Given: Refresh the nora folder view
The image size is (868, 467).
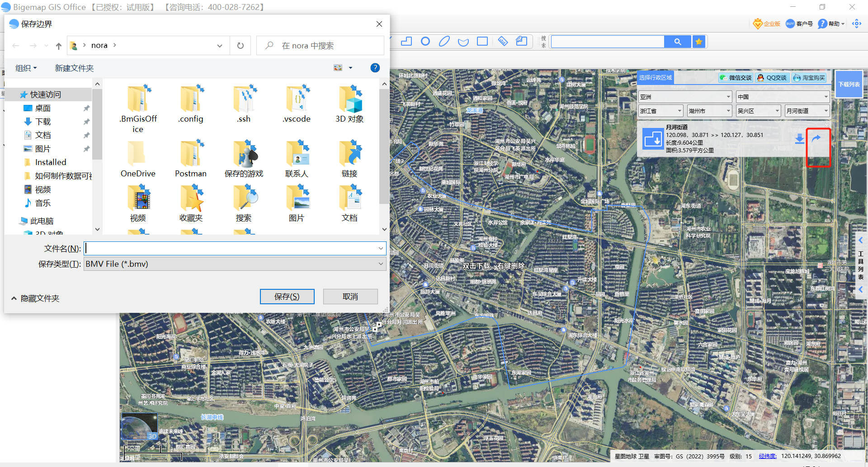Looking at the screenshot, I should 241,46.
